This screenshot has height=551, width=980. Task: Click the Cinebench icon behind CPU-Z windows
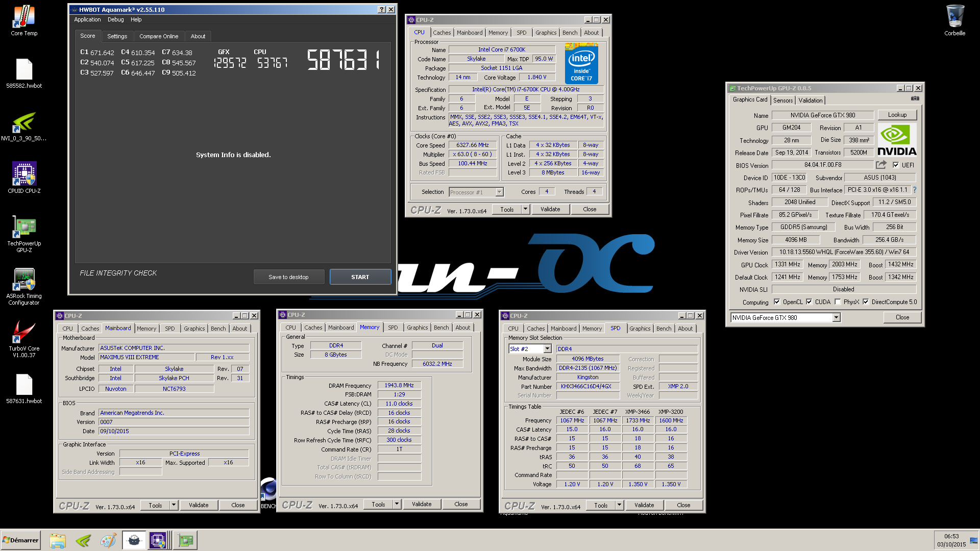[x=268, y=489]
